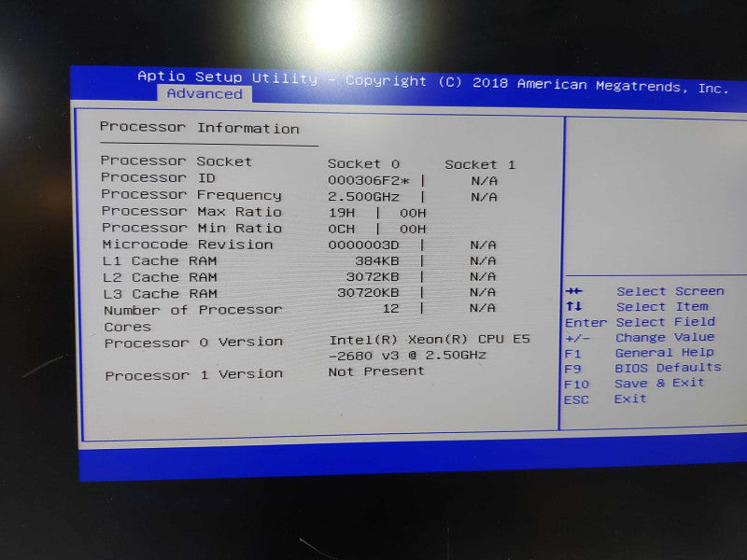Click the Enter Select Field hint
Viewport: 747px width, 560px height.
point(640,322)
